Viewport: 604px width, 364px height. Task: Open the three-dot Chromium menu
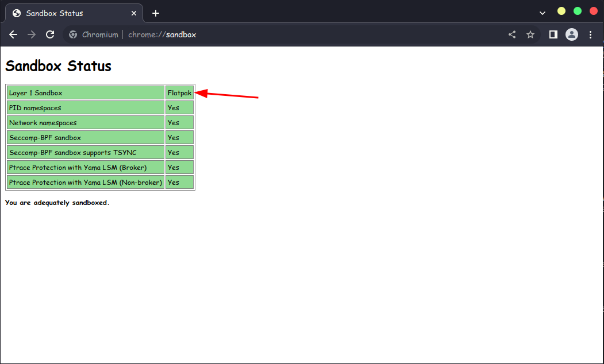pos(591,34)
